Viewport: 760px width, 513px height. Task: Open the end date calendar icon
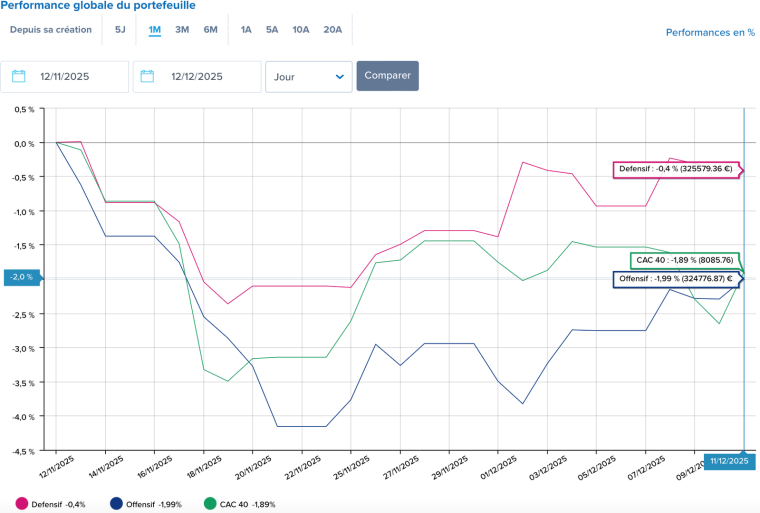point(148,76)
